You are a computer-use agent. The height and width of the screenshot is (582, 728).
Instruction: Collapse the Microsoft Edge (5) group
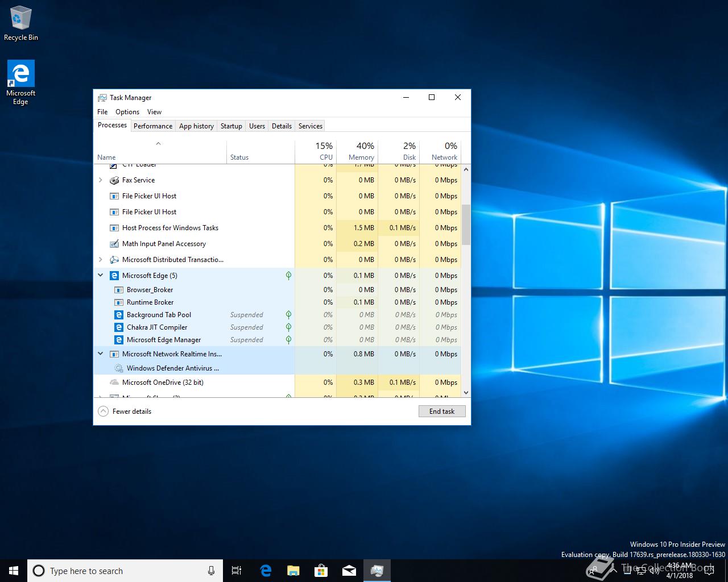[x=101, y=276]
